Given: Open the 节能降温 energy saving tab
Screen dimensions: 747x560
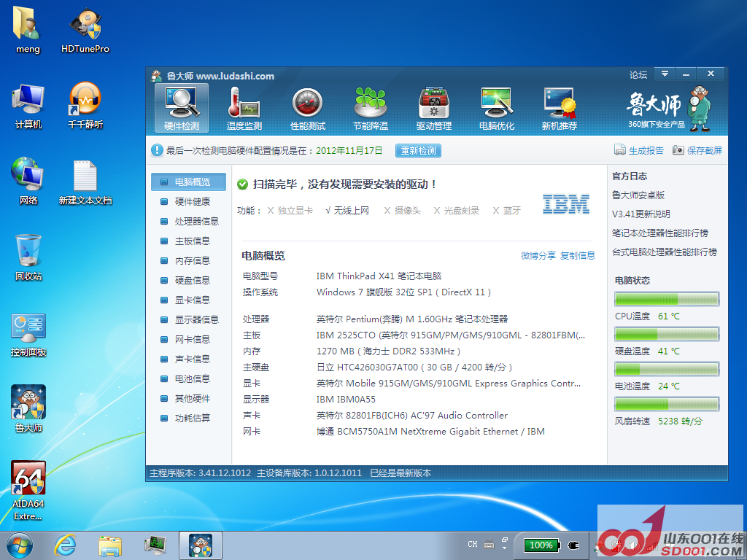Looking at the screenshot, I should pyautogui.click(x=371, y=108).
